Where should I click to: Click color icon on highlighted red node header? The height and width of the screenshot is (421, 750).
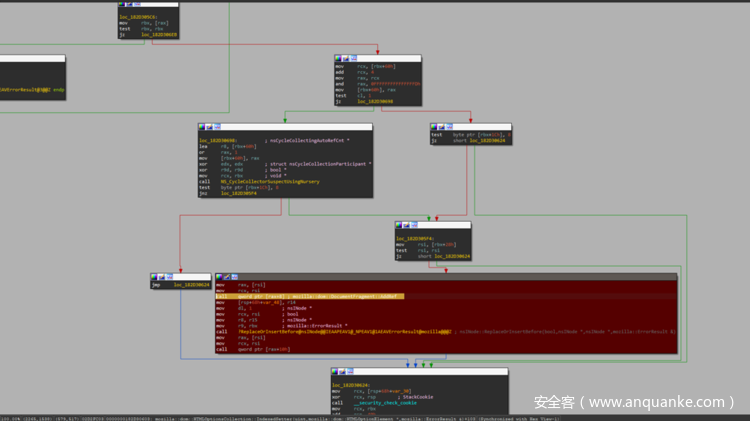(219, 276)
